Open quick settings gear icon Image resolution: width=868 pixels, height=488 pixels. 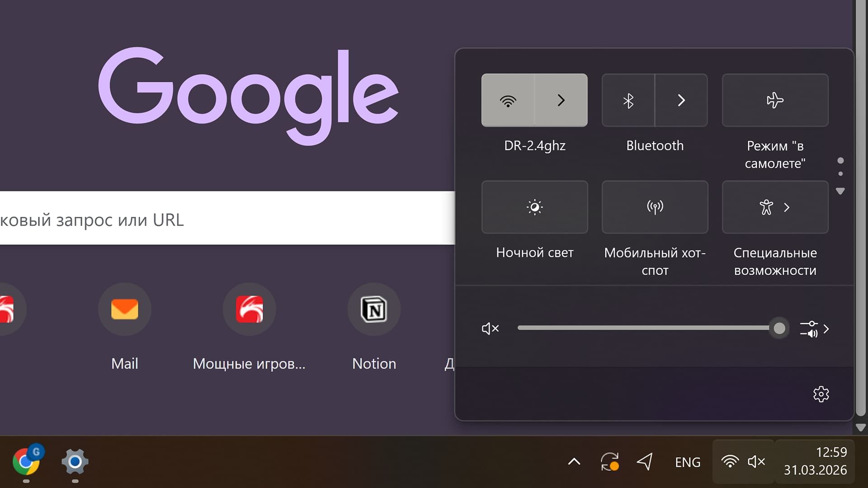(x=821, y=394)
